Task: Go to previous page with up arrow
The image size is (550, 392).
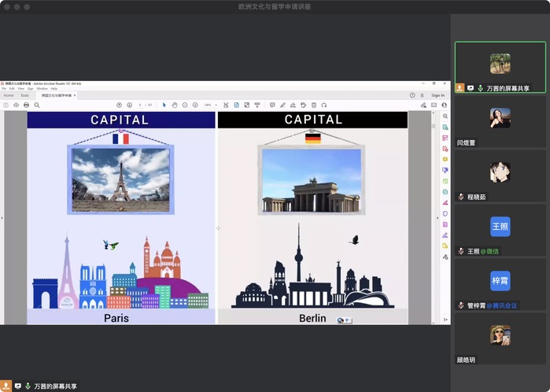Action: pos(120,105)
